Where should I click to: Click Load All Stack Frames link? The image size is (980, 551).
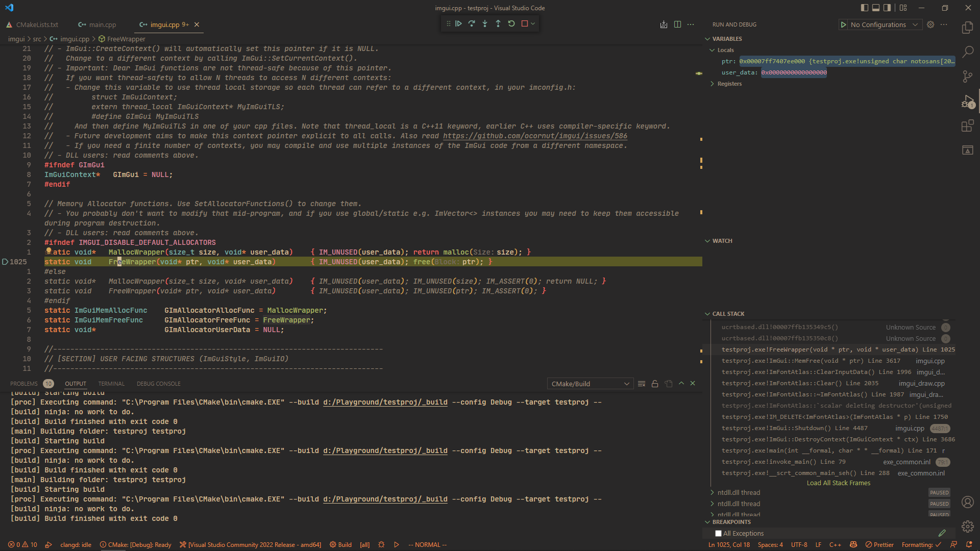pos(838,483)
